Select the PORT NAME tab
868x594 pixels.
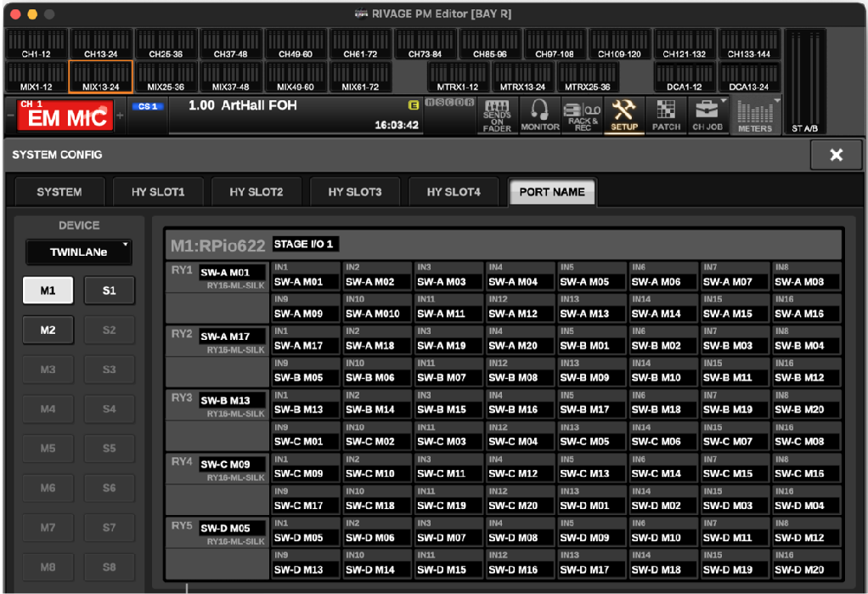552,192
